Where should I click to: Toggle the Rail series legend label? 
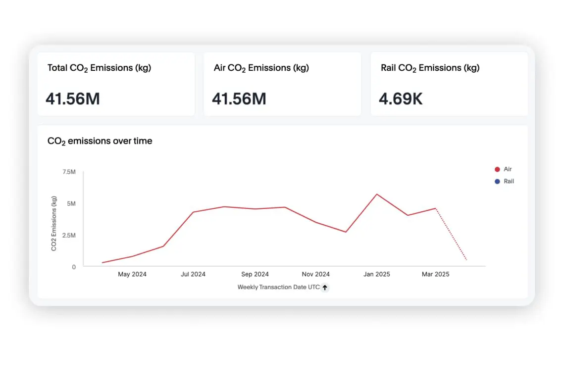click(x=509, y=182)
